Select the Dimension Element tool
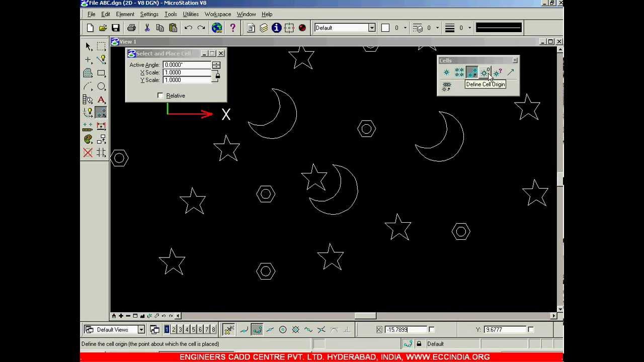Viewport: 644px width, 362px height. click(101, 126)
